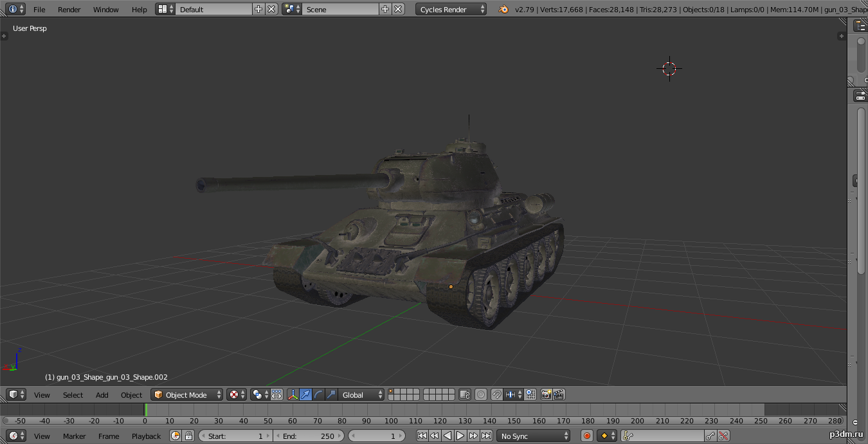
Task: Click the Blender logo in the info header
Action: pos(503,9)
